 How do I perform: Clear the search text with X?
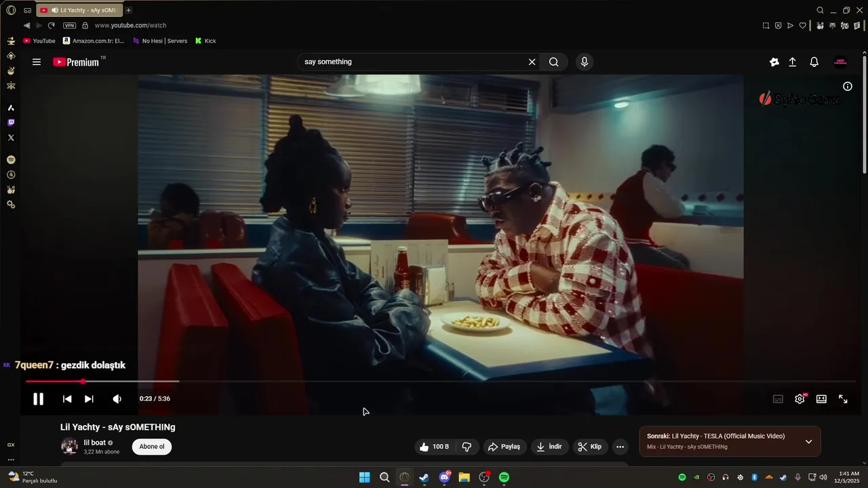coord(532,62)
